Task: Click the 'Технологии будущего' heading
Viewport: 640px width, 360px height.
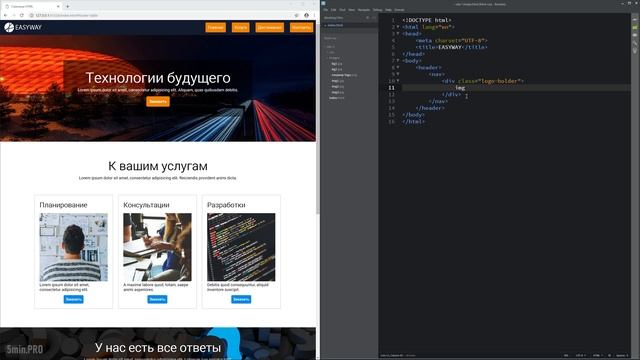Action: tap(158, 78)
